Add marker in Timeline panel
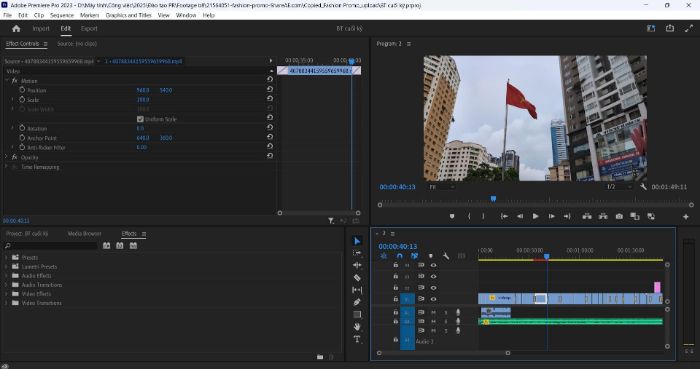 click(x=430, y=256)
